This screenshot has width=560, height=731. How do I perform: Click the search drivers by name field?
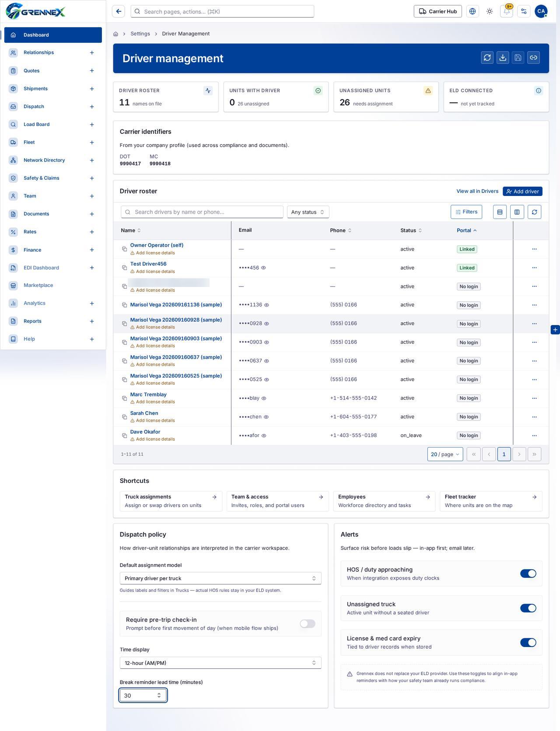click(202, 212)
